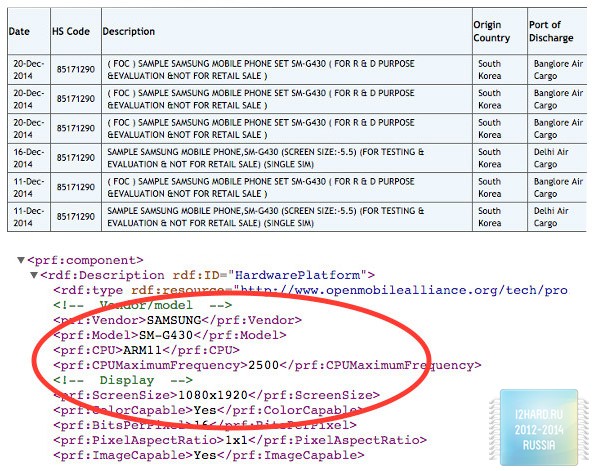This screenshot has height=471, width=594.
Task: Select the prf:CPU ARM11 line
Action: click(x=146, y=350)
